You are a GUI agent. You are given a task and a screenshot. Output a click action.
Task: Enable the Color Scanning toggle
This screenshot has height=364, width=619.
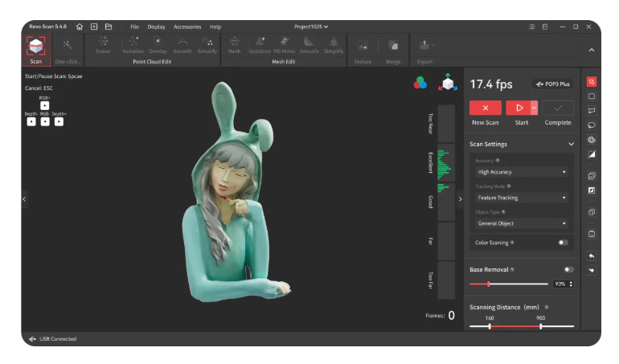tap(563, 242)
